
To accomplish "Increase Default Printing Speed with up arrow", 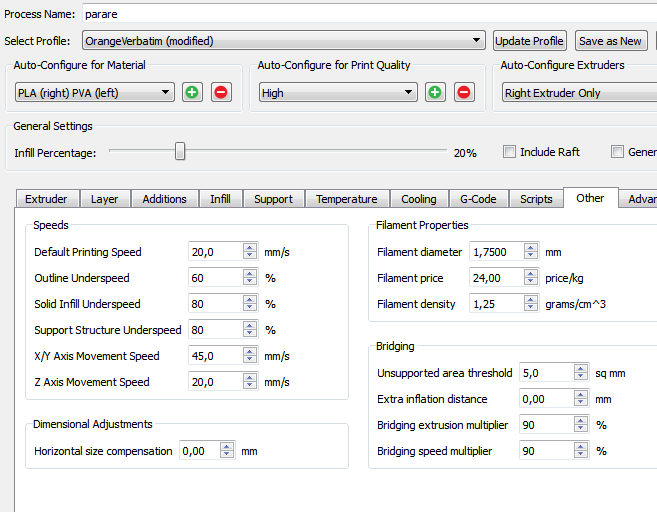I will point(250,247).
